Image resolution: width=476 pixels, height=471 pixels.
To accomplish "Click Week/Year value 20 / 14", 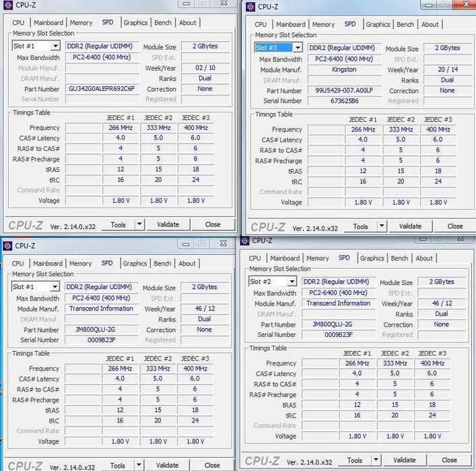I will (448, 69).
